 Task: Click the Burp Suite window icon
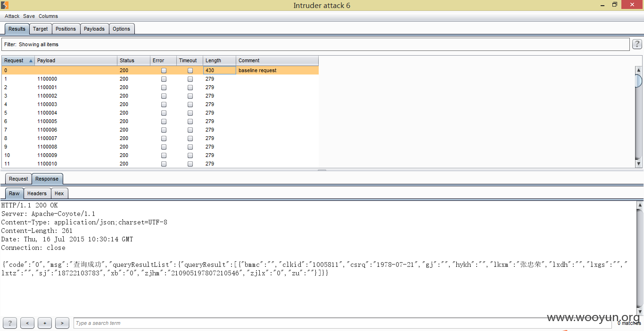(x=4, y=5)
